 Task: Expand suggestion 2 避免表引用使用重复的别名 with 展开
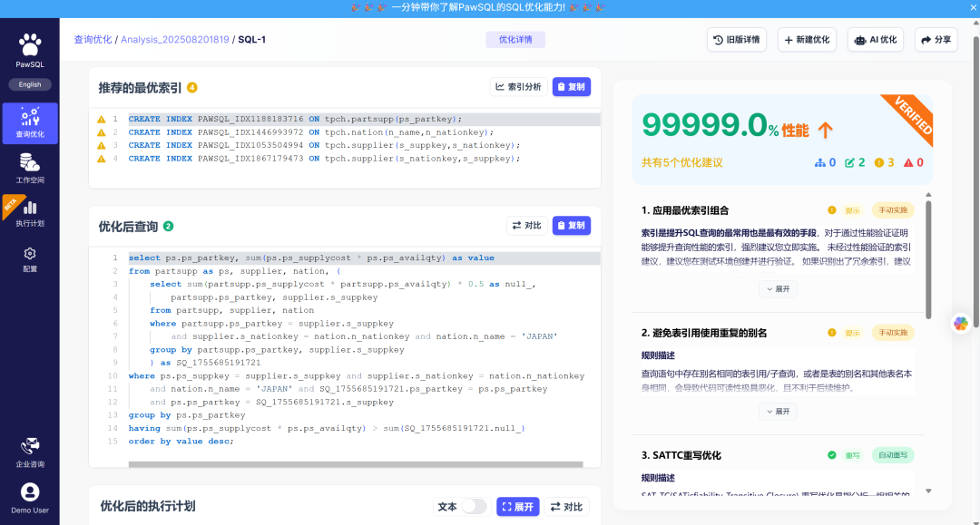click(779, 412)
